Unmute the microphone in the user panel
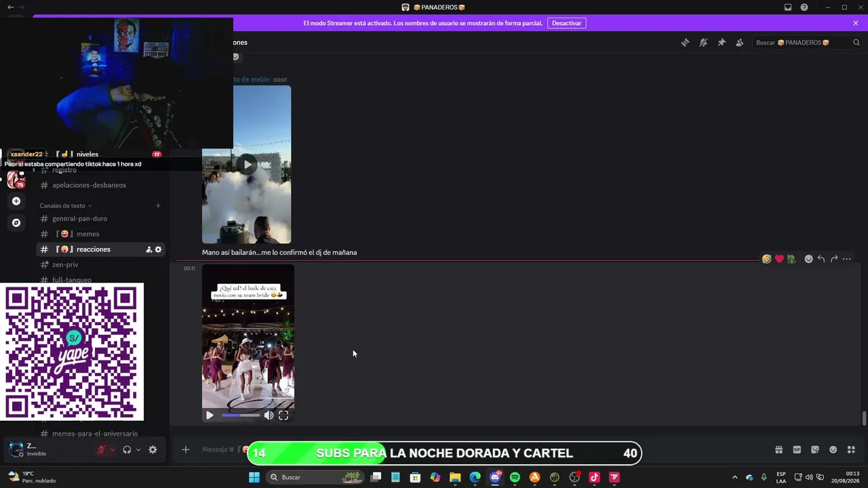 click(x=101, y=449)
